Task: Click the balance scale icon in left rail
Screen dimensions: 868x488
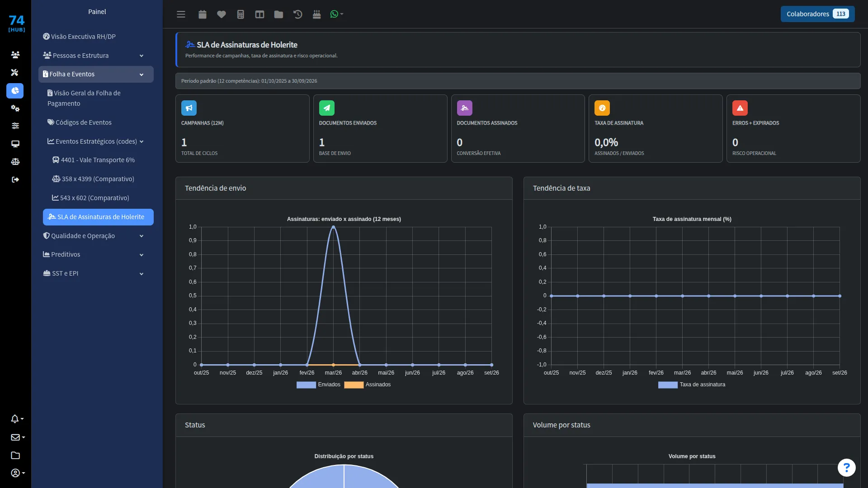Action: click(15, 162)
